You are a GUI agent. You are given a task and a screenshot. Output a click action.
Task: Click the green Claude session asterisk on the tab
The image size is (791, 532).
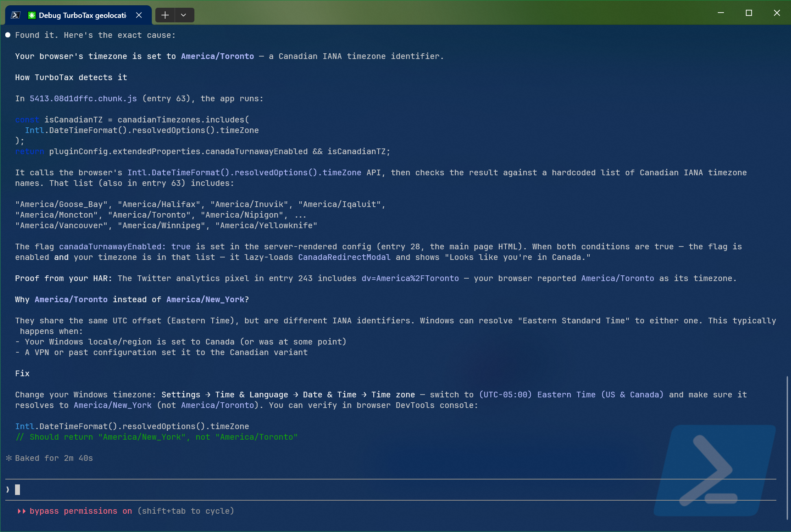(32, 15)
